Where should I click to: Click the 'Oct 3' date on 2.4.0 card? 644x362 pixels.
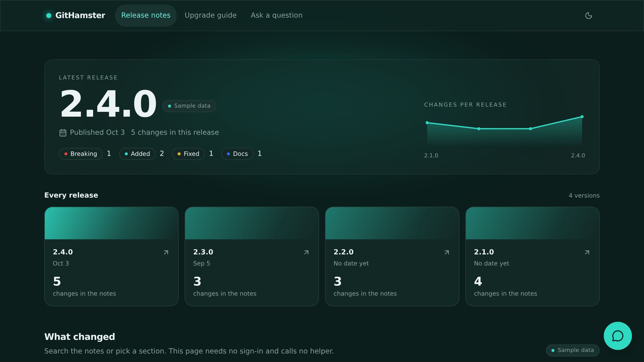[61, 263]
